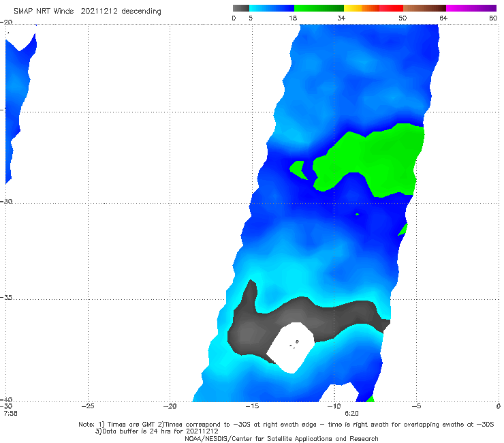Click the longitude label '-10'

coord(334,406)
